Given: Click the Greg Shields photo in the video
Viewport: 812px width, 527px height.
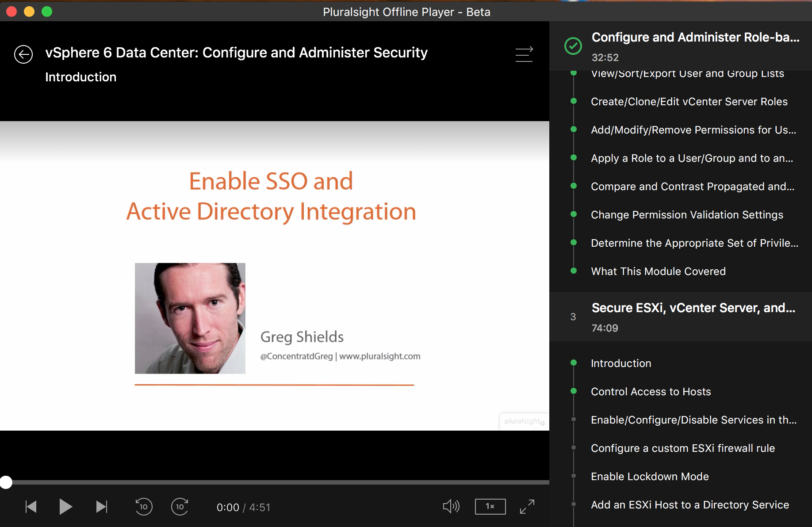Looking at the screenshot, I should point(190,318).
